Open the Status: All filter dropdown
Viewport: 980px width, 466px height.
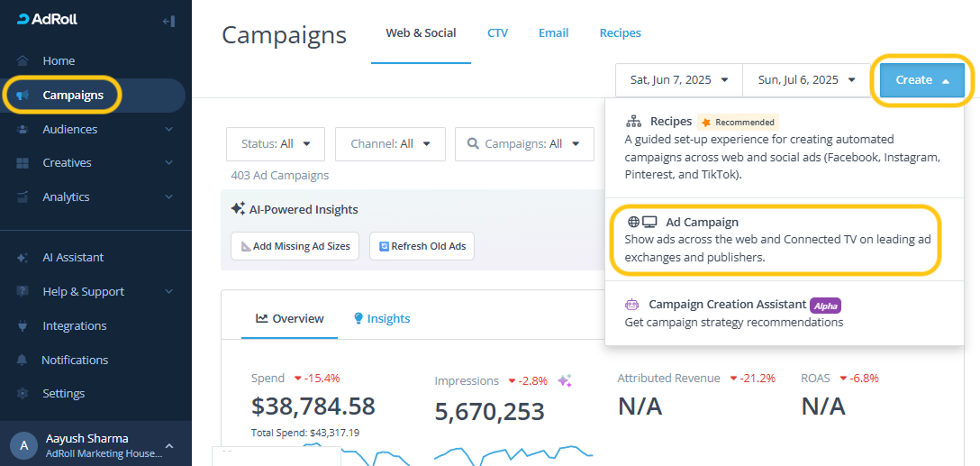pos(276,144)
